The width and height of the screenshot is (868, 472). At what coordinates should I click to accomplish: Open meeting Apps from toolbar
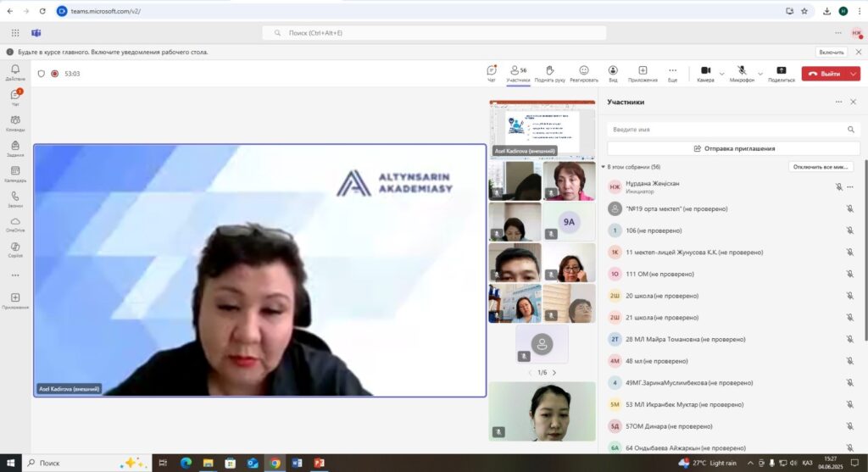pyautogui.click(x=643, y=74)
